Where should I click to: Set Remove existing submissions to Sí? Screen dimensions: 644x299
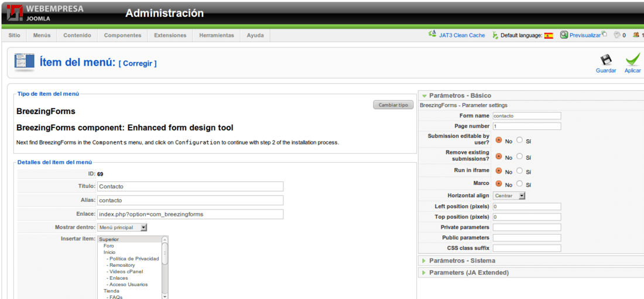(x=519, y=156)
